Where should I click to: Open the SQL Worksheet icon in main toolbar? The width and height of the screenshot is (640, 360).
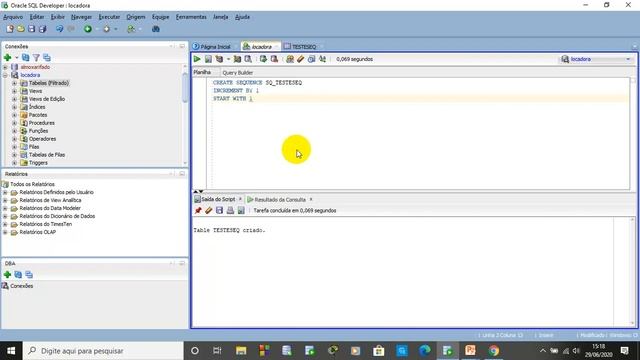131,29
